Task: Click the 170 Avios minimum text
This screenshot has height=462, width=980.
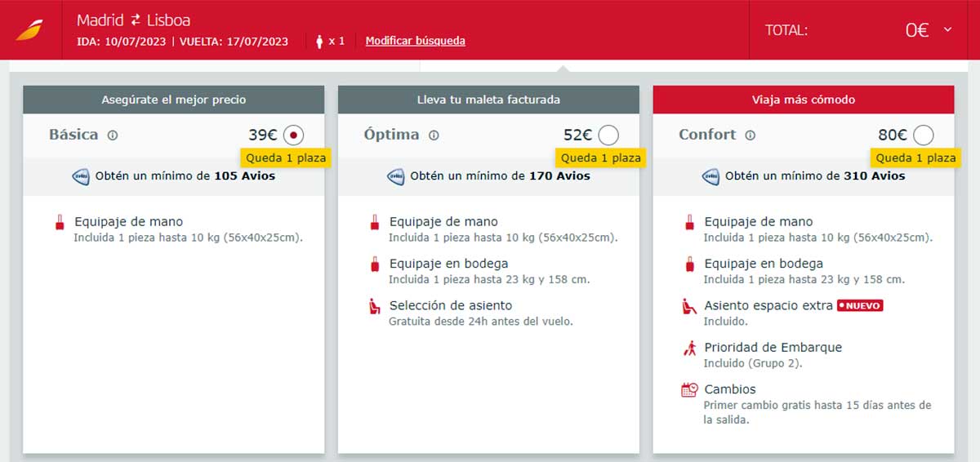Action: (x=500, y=175)
